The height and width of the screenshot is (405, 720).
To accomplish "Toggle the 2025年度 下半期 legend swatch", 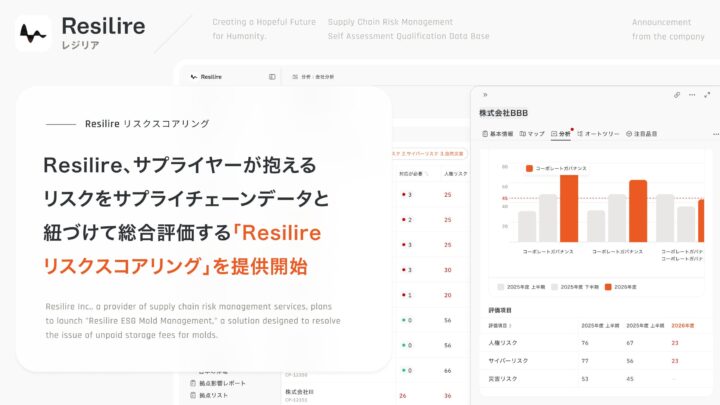I will 555,287.
